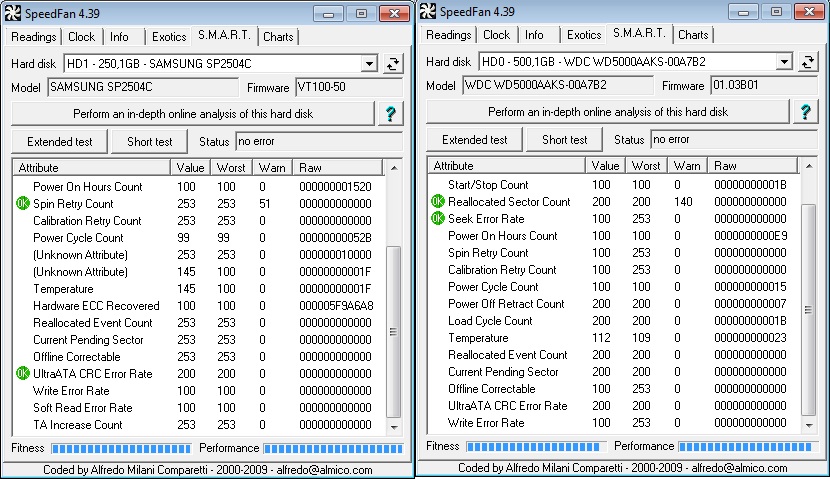This screenshot has height=479, width=830.
Task: Click raw value 000005F9A6A8
Action: pyautogui.click(x=336, y=306)
